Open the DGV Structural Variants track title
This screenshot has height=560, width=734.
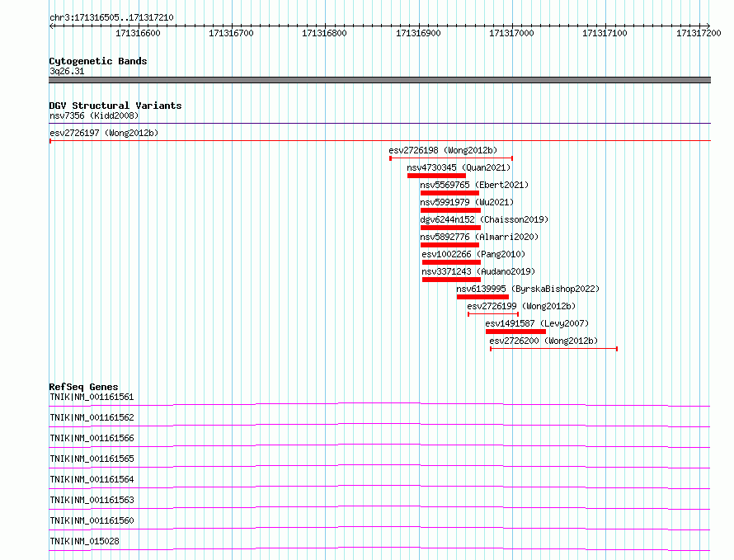(x=115, y=106)
